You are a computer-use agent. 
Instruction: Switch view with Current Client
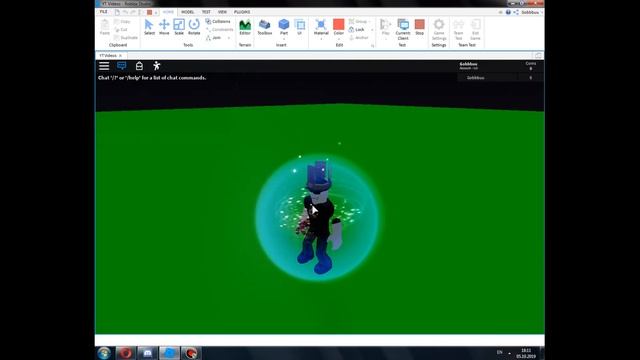403,29
